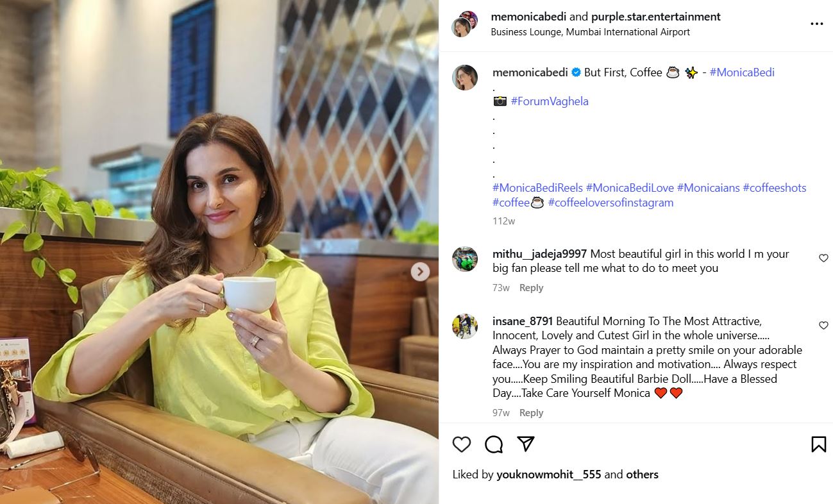Open memonicabedi avatar beside the caption
The image size is (833, 504).
(465, 78)
